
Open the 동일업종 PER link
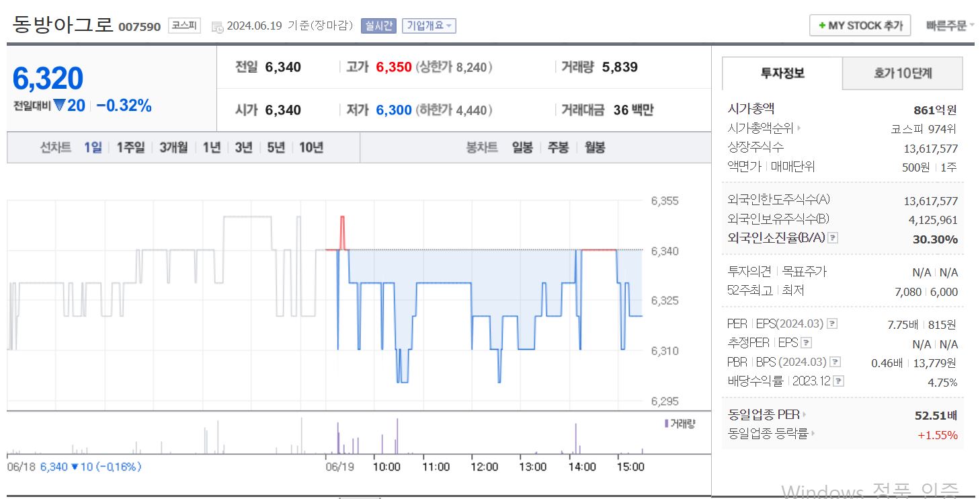click(764, 415)
